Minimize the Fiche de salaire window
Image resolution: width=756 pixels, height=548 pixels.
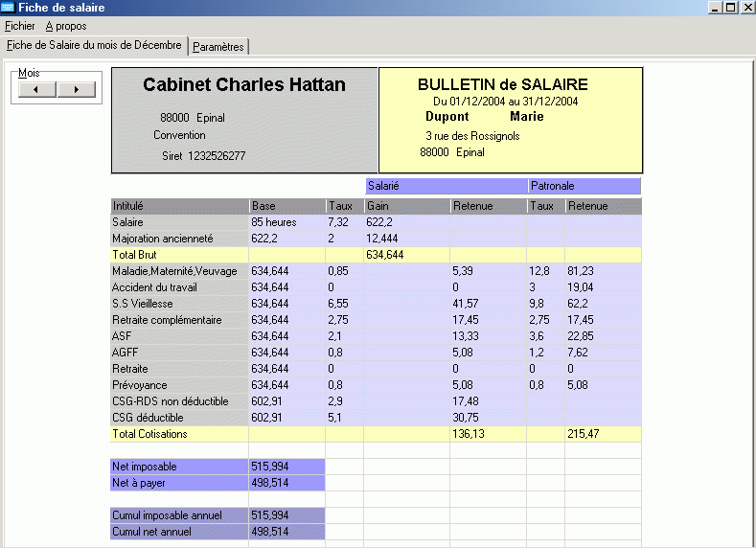coord(715,8)
